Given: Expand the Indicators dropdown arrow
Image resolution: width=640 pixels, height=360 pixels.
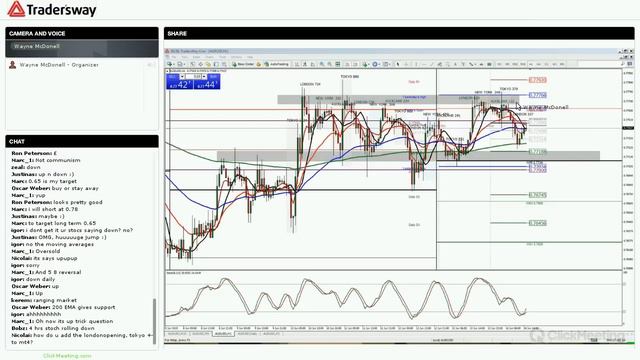Looking at the screenshot, I should [x=369, y=64].
